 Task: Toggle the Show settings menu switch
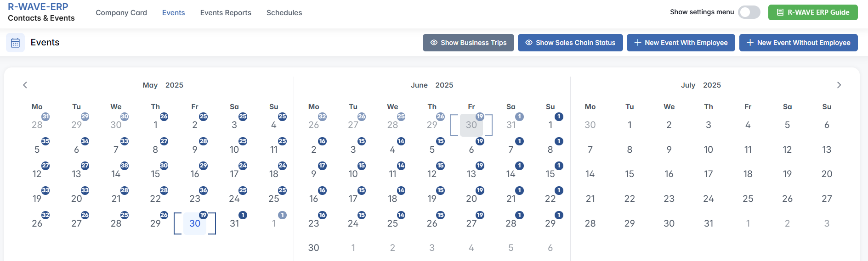749,12
